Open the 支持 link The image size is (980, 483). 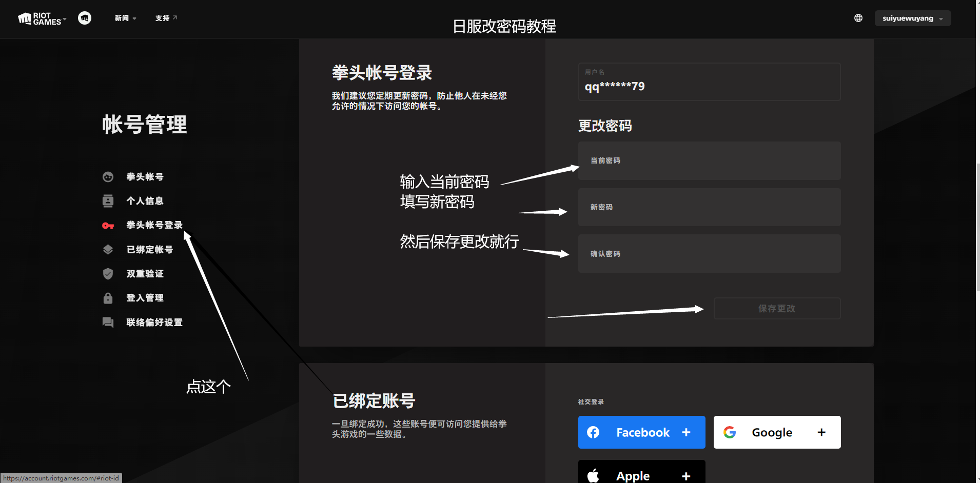(166, 18)
